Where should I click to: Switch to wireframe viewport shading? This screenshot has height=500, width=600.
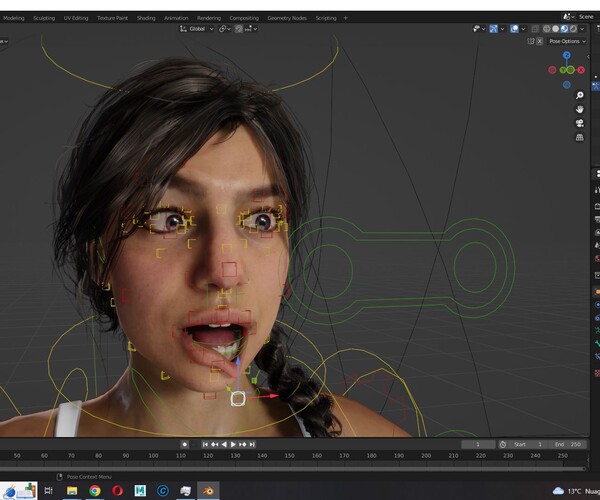tap(547, 29)
